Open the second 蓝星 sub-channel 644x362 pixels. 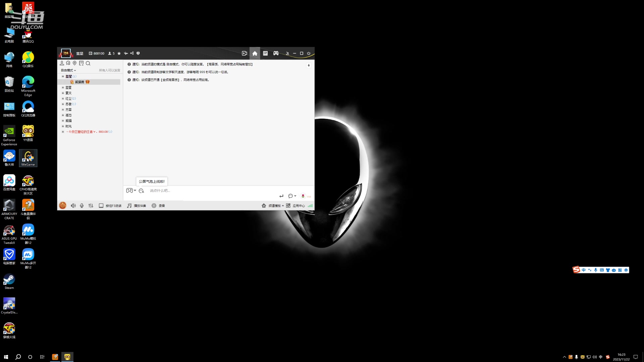point(68,87)
